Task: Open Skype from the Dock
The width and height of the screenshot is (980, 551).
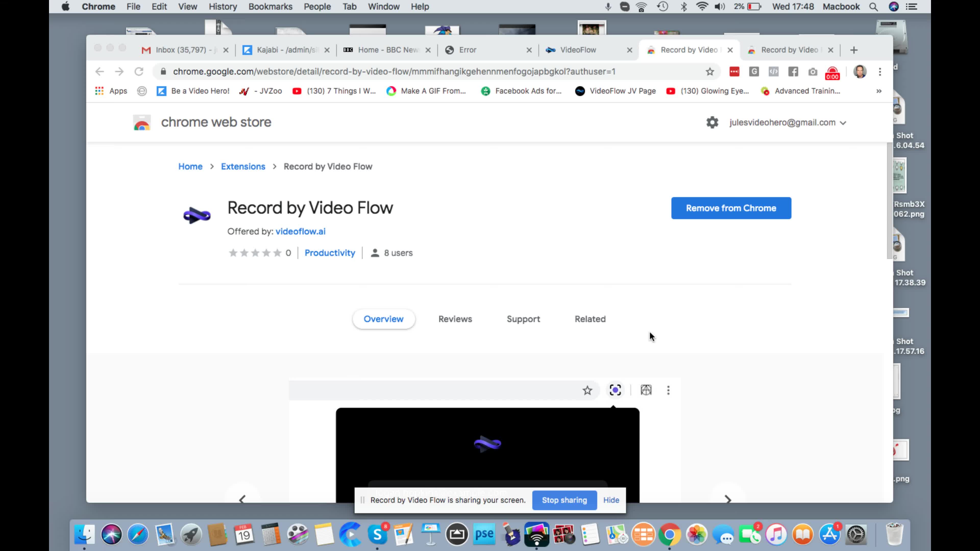Action: (377, 534)
